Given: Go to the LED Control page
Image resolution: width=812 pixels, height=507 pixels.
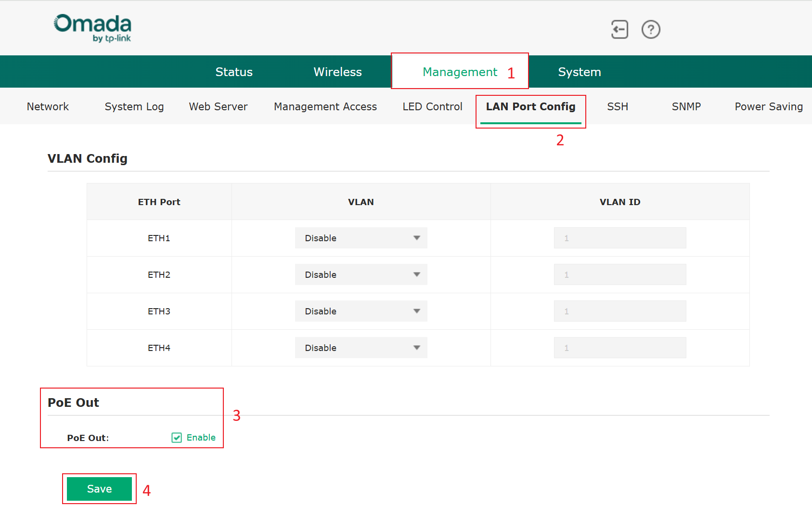Looking at the screenshot, I should [432, 106].
